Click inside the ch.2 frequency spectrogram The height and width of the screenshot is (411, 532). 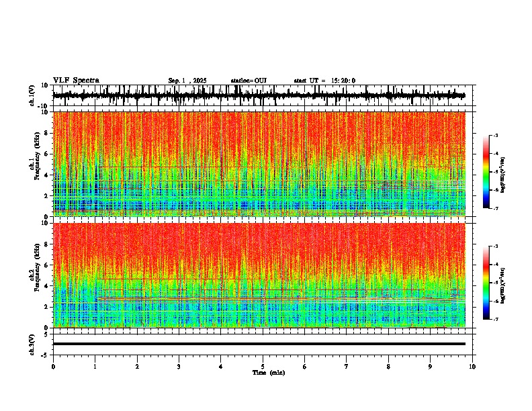pyautogui.click(x=259, y=275)
